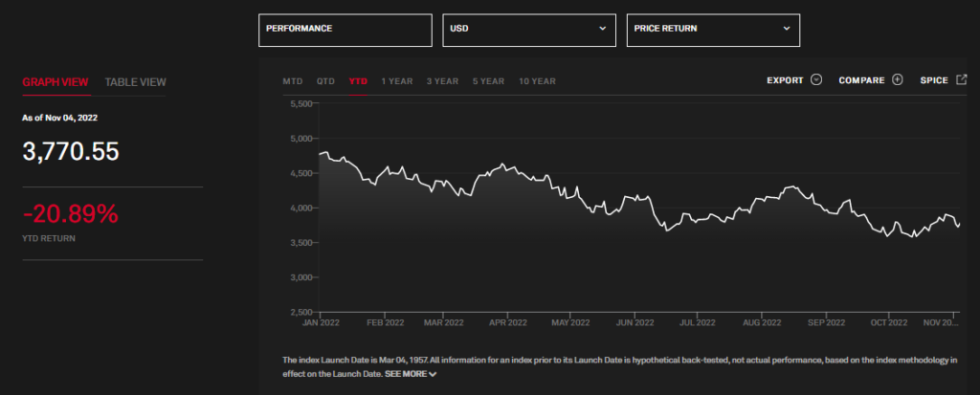
Task: Select YTD time range
Action: coord(358,81)
